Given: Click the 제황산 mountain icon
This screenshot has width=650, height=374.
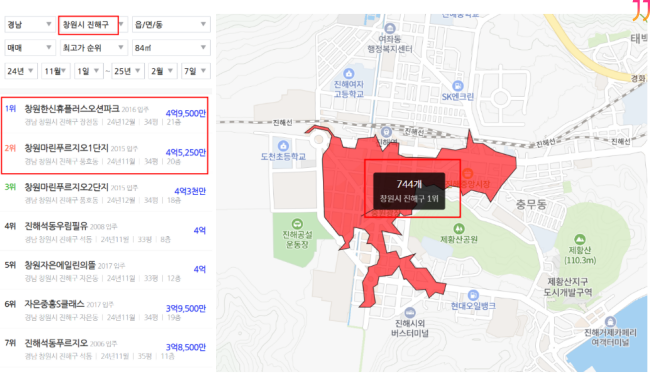Looking at the screenshot, I should [x=580, y=239].
